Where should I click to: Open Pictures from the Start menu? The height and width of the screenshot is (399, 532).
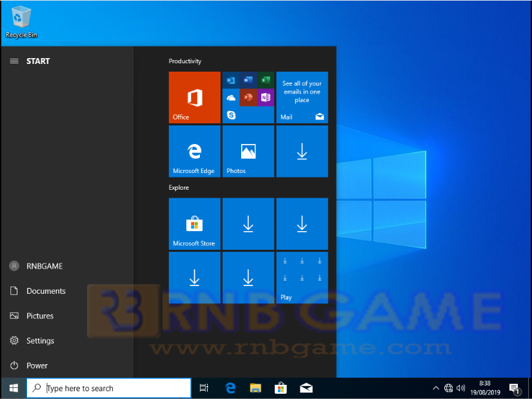(67, 316)
